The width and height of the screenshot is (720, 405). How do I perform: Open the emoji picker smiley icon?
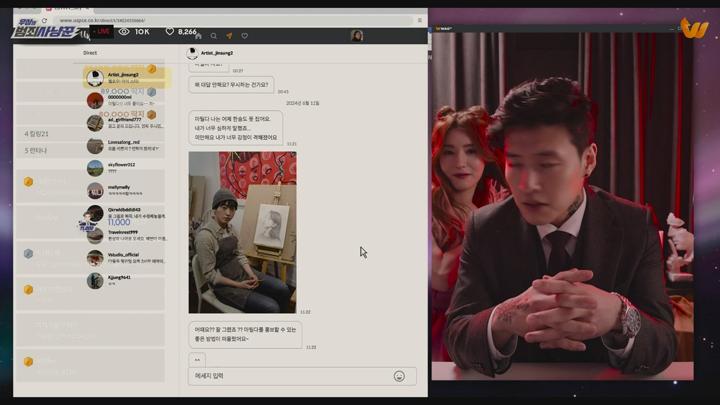tap(399, 376)
